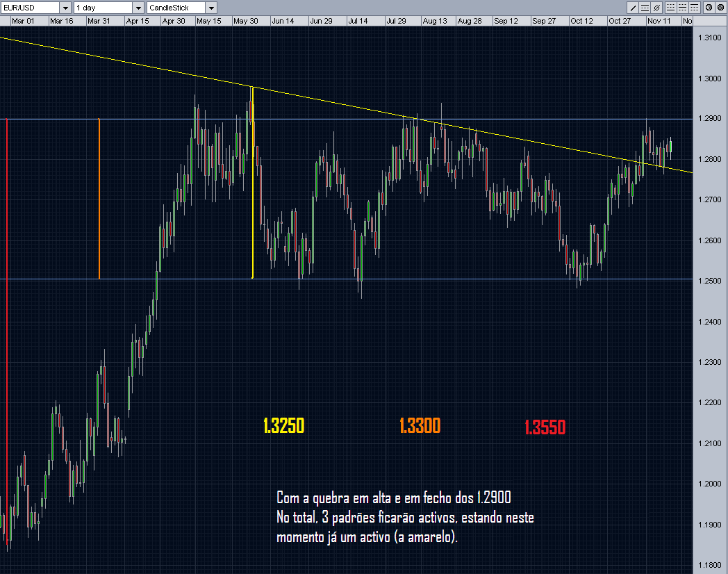Viewport: 728px width, 574px height.
Task: Select the solid-top gridline style icon
Action: click(693, 7)
